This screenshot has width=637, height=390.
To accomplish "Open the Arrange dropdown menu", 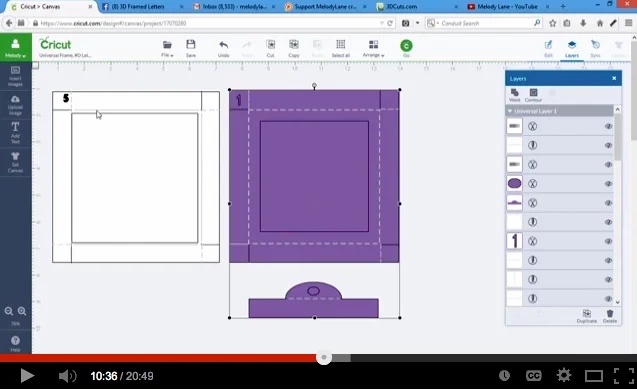I will click(x=373, y=48).
